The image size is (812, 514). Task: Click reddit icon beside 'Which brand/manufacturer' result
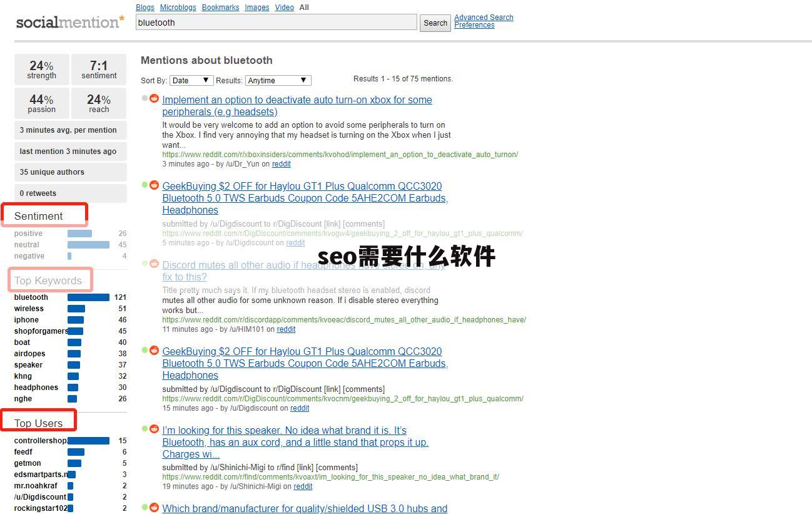(155, 507)
